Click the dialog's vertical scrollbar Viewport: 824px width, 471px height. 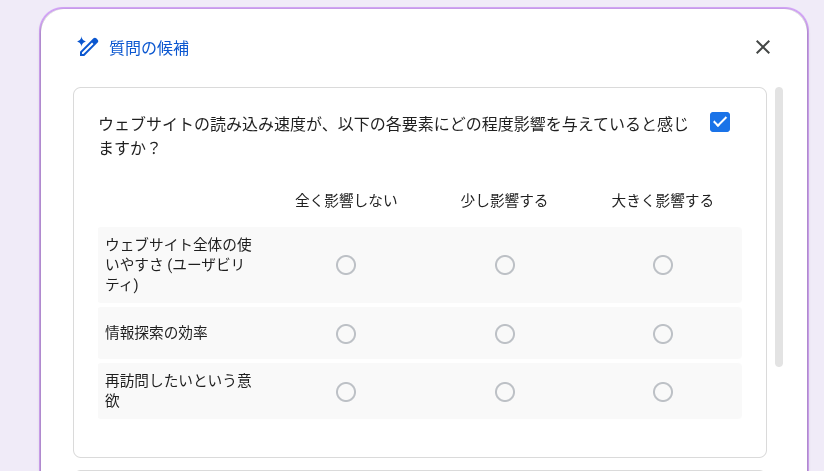(x=779, y=228)
